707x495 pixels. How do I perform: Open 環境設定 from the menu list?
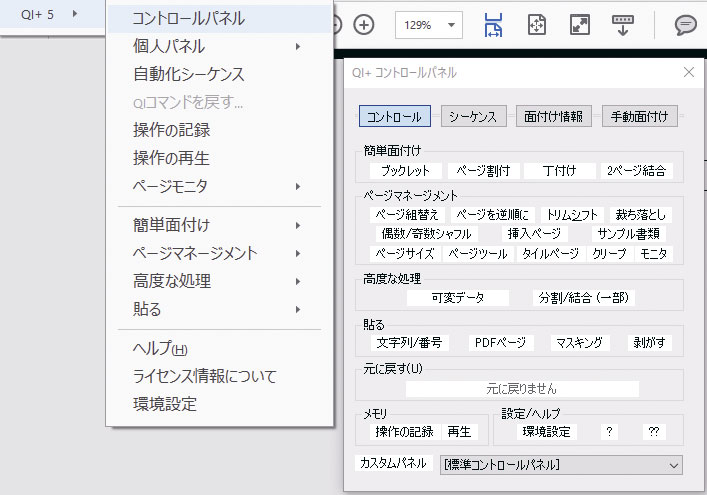tap(220, 404)
